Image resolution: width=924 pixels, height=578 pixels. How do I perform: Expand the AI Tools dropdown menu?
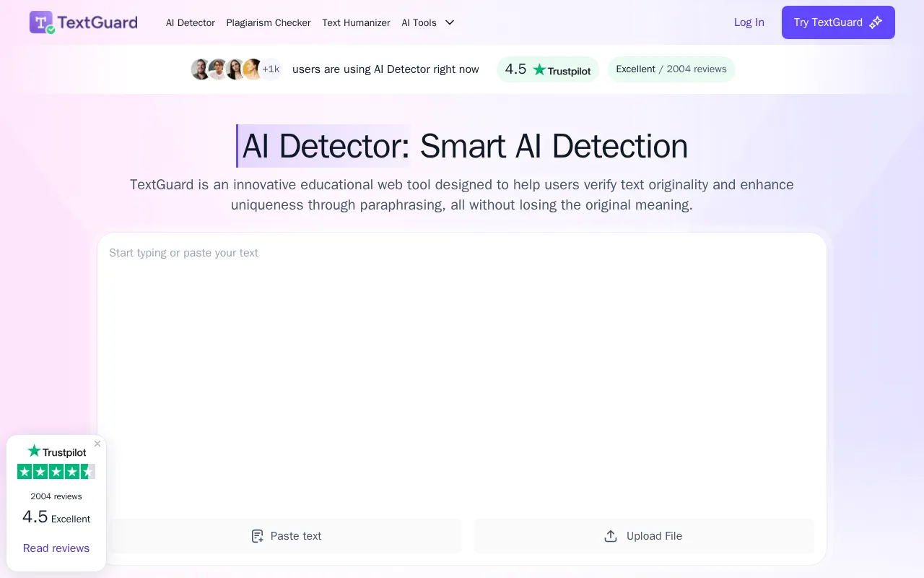[x=428, y=22]
